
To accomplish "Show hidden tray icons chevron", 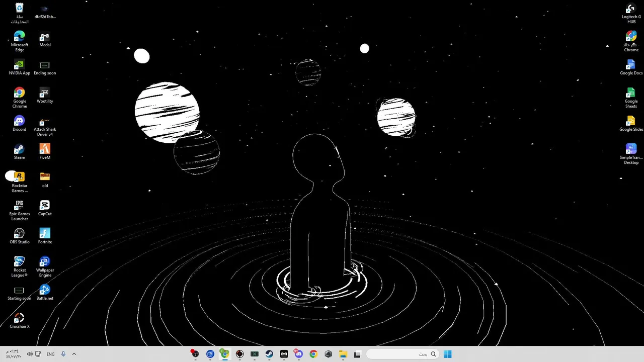I will pos(74,354).
